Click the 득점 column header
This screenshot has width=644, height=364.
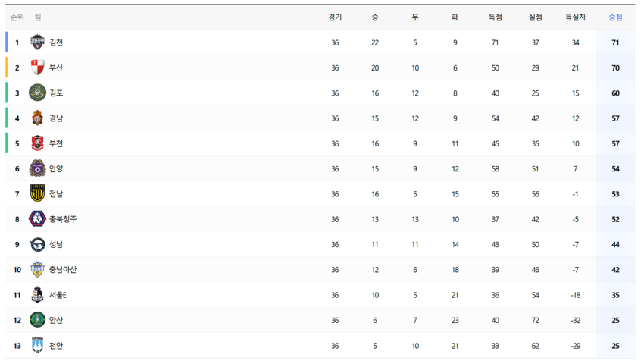coord(495,17)
